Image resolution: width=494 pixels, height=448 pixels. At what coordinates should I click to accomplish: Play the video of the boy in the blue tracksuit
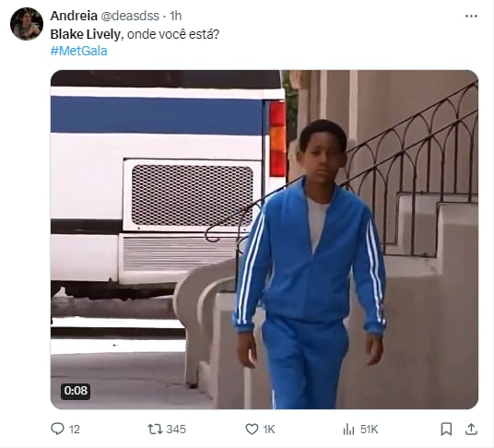[265, 240]
